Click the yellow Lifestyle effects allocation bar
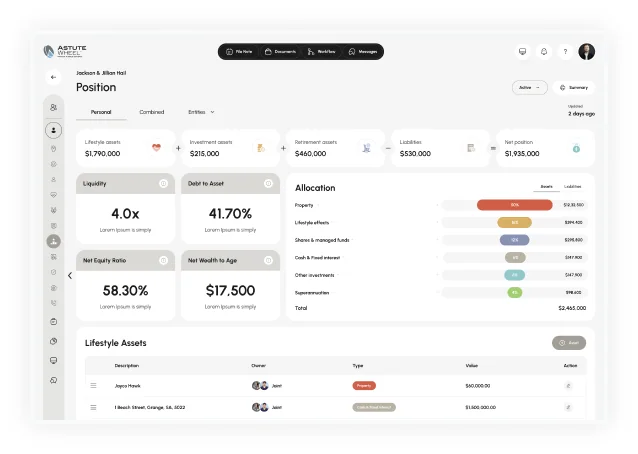 514,222
